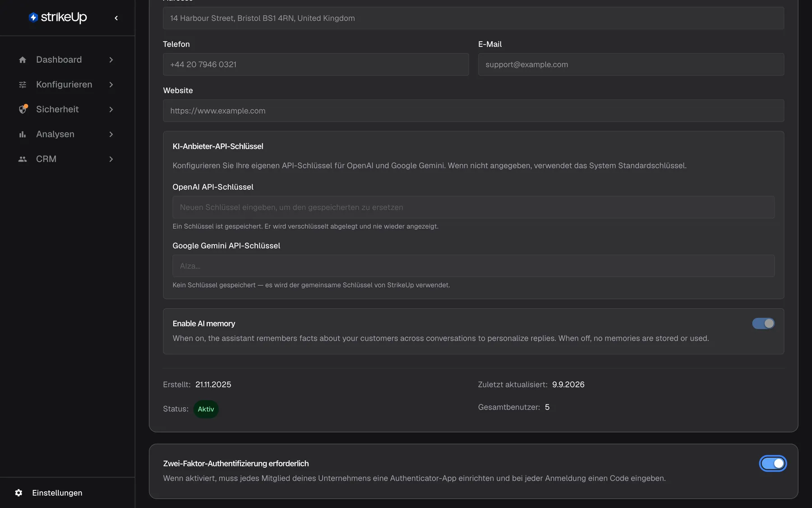This screenshot has height=508, width=812.
Task: Expand the Analysen chevron
Action: tap(111, 134)
